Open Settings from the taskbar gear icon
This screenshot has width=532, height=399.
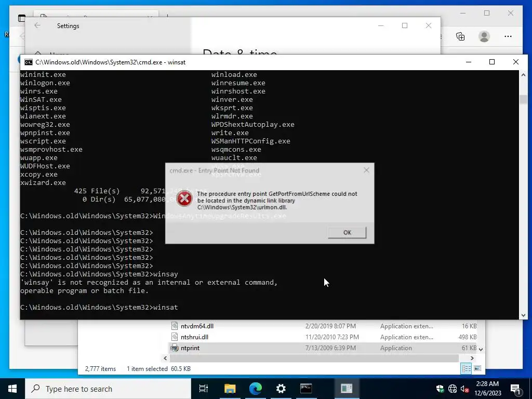tap(281, 389)
